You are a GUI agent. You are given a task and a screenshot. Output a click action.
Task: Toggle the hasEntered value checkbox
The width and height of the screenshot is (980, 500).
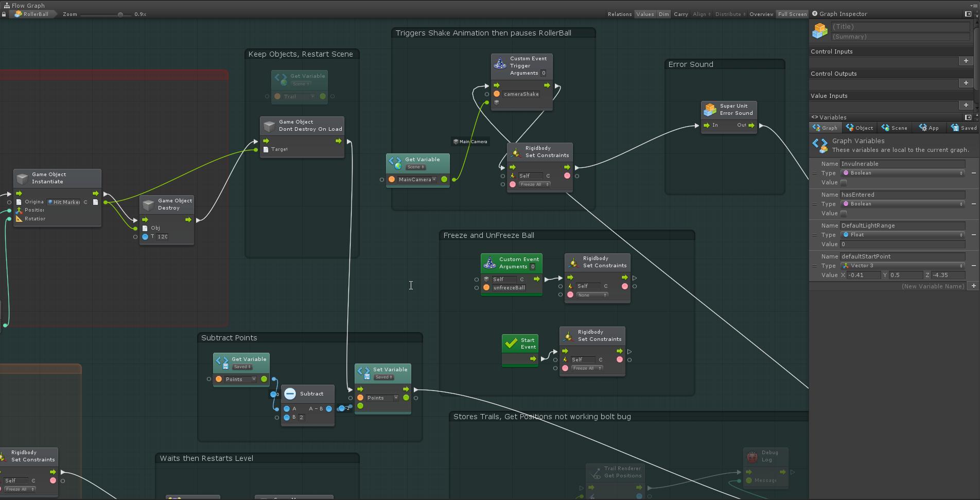[844, 214]
